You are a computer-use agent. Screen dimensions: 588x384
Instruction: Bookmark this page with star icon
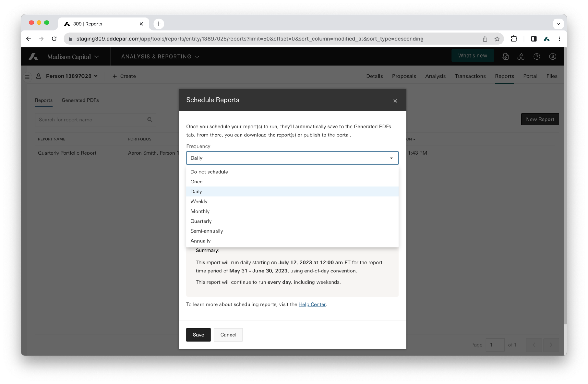tap(497, 39)
